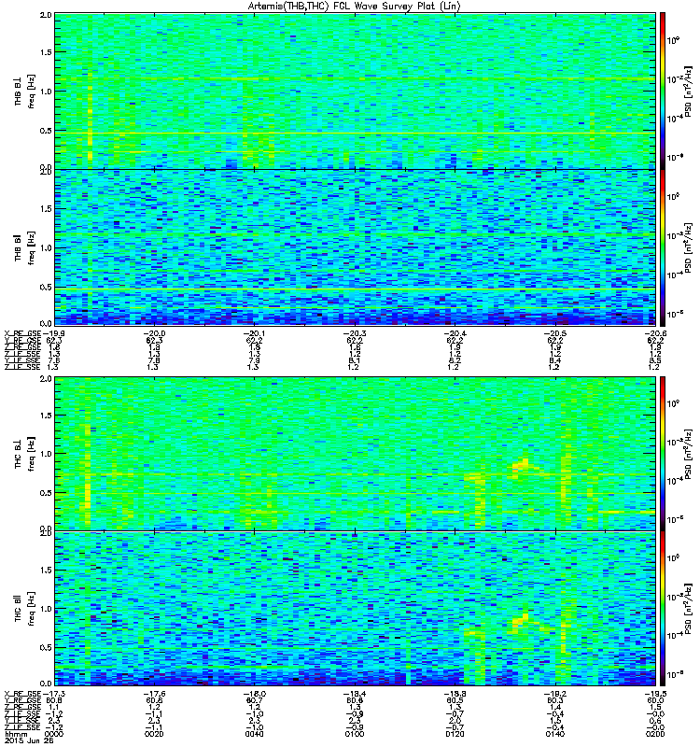
Task: Select the THB B∥ freq [Hz] axis label
Action: (x=24, y=247)
